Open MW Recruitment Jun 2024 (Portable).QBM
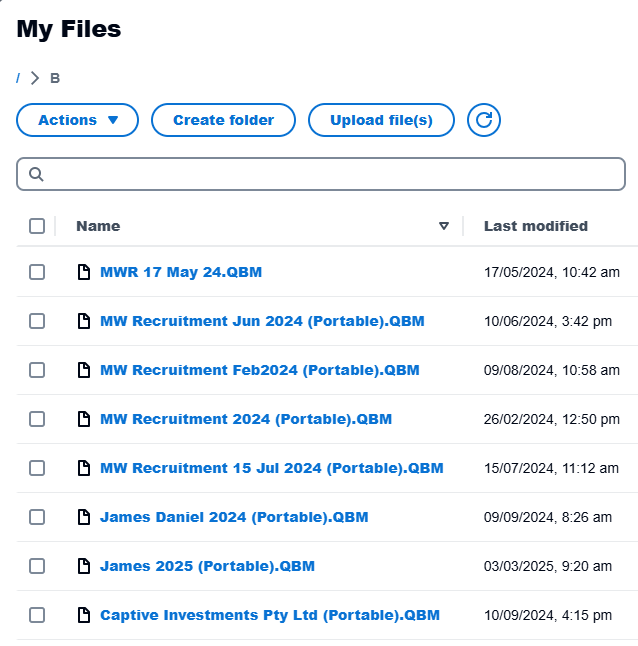Image resolution: width=638 pixels, height=646 pixels. tap(262, 321)
